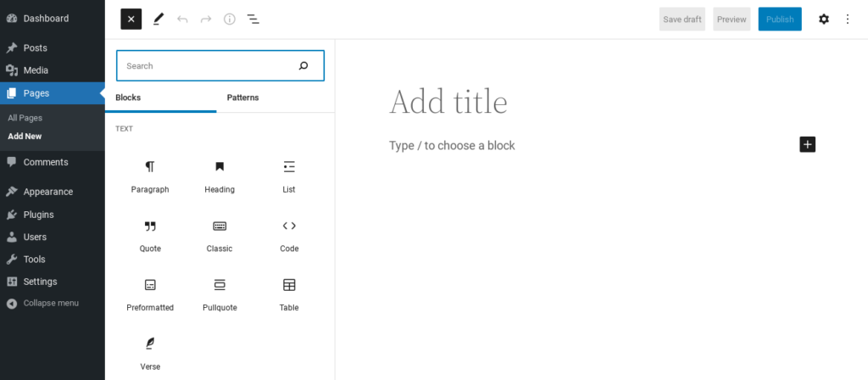Open the document Details info icon
Screen dimensions: 868x380
click(x=229, y=20)
